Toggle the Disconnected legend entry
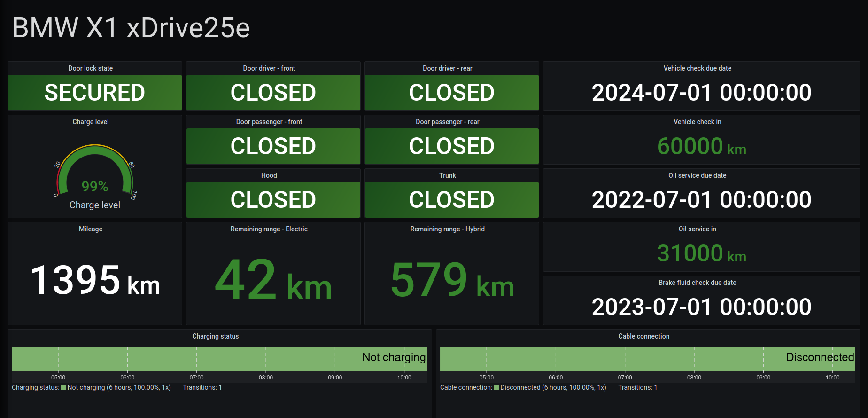The image size is (868, 418). coord(550,387)
